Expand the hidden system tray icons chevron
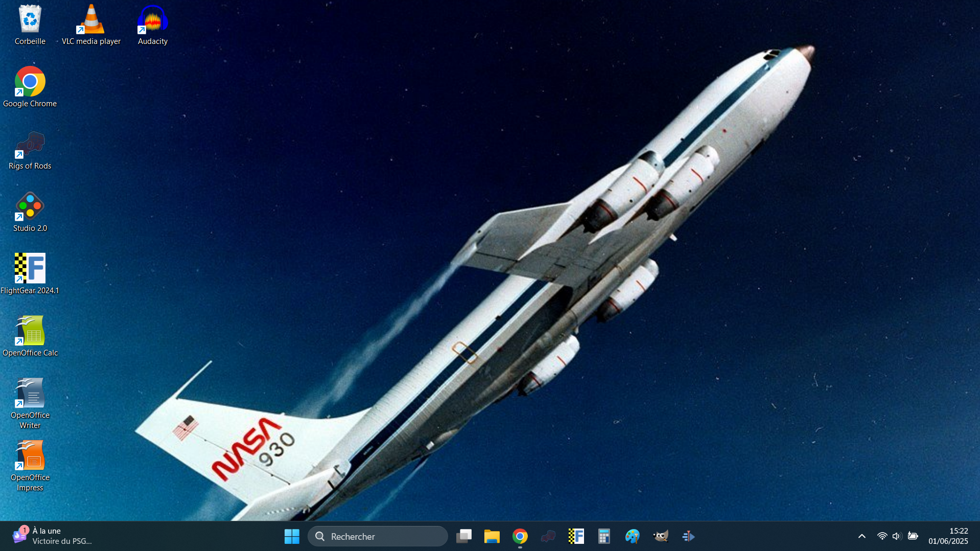 (861, 536)
